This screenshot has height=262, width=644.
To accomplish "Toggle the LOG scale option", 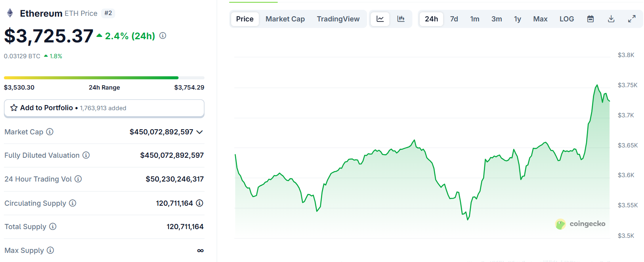I will pos(567,19).
